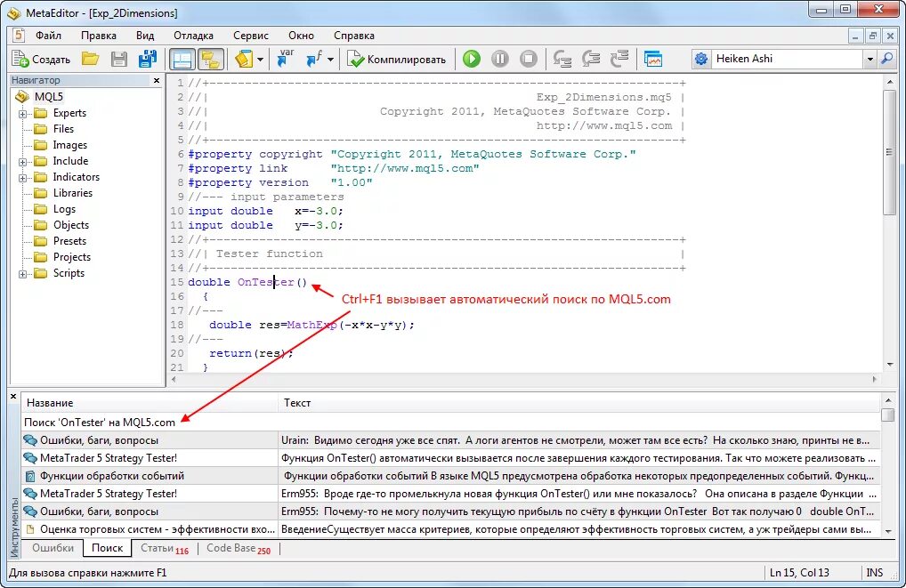Close the Инструменты toolbox panel
906x588 pixels.
[13, 396]
